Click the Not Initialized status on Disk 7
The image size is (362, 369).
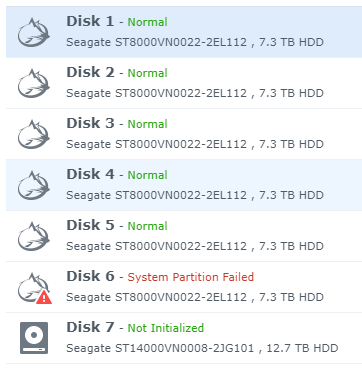pos(166,328)
